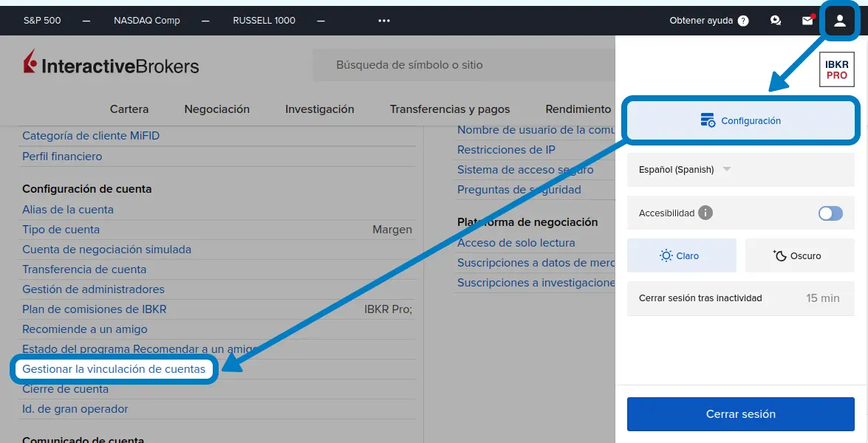Open the Negociación tab
The width and height of the screenshot is (868, 443).
[x=216, y=109]
